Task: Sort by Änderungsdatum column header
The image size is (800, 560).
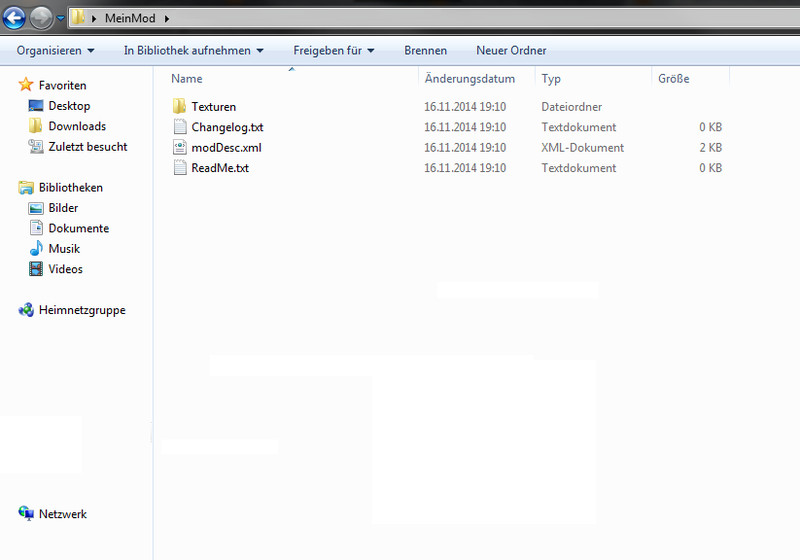Action: (x=469, y=78)
